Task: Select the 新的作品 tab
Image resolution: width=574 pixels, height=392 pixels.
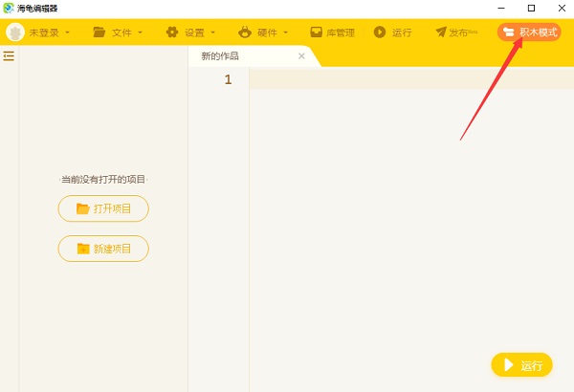Action: click(x=221, y=56)
